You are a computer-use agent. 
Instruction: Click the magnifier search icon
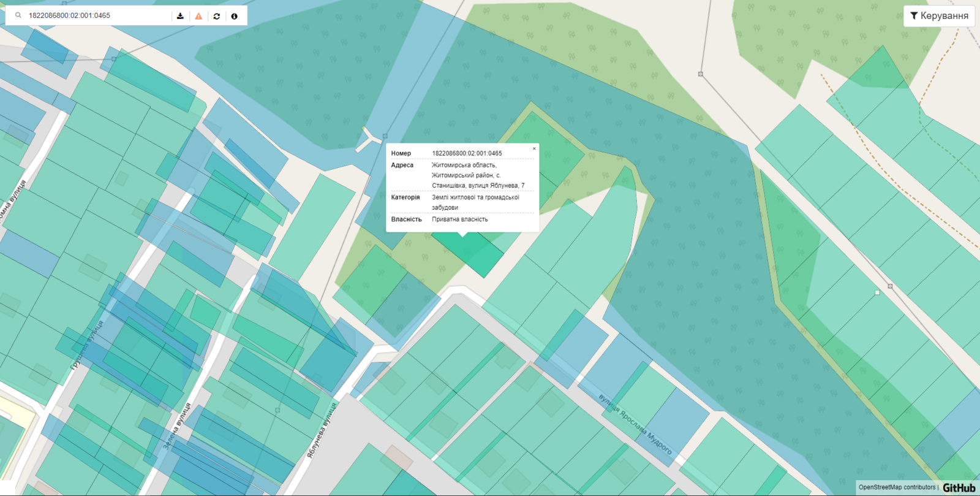pos(18,15)
